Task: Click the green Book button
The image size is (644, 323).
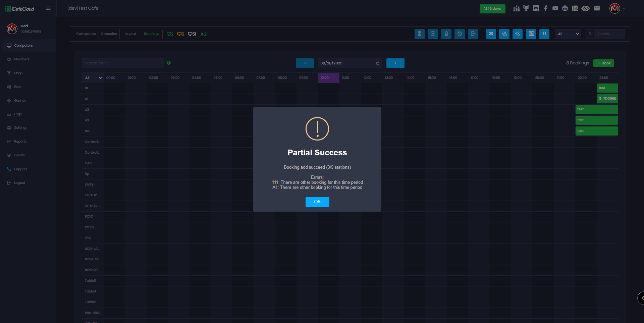Action: pos(603,63)
